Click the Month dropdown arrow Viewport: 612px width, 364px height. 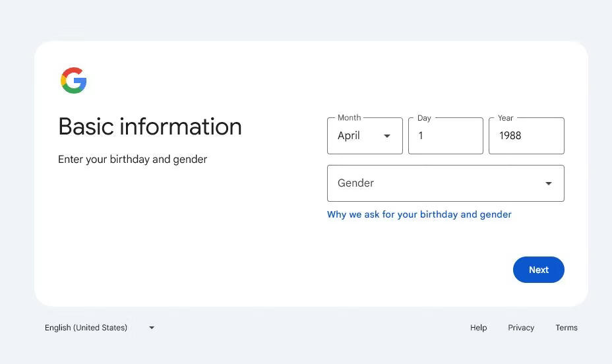click(387, 136)
